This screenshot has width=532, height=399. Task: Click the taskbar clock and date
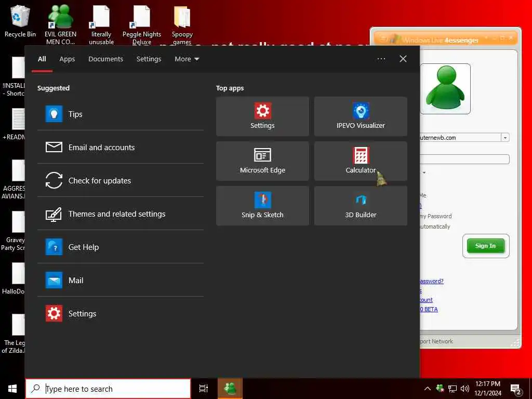pyautogui.click(x=488, y=389)
